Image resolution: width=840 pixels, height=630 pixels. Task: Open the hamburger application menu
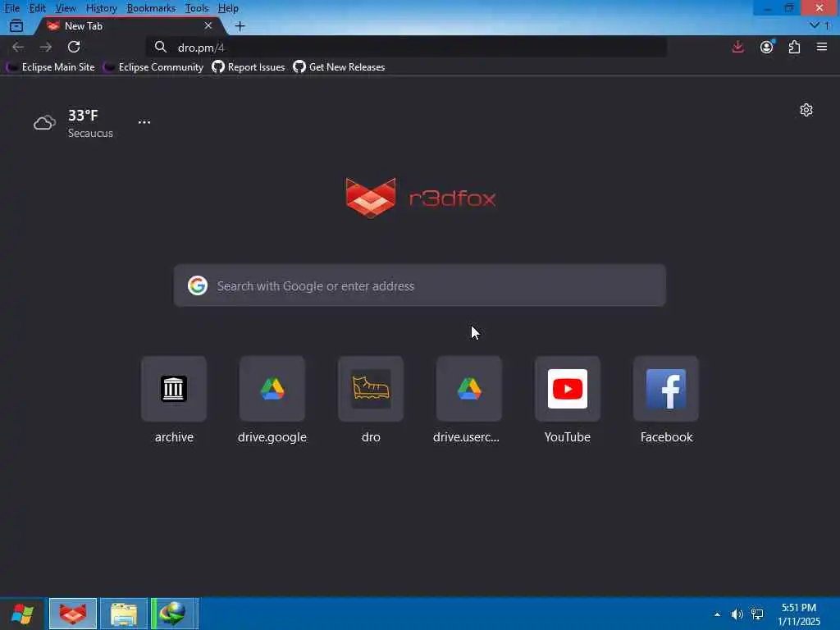pyautogui.click(x=822, y=47)
